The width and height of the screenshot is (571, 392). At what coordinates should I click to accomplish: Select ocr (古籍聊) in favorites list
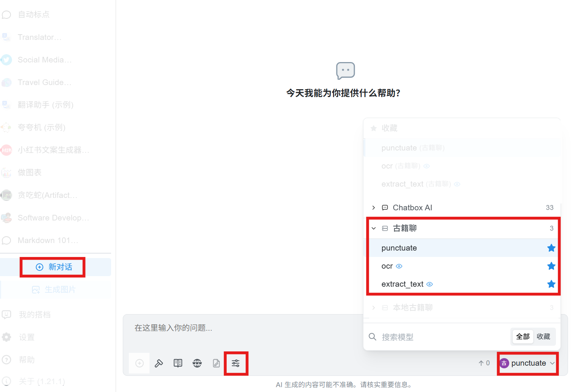pos(462,166)
